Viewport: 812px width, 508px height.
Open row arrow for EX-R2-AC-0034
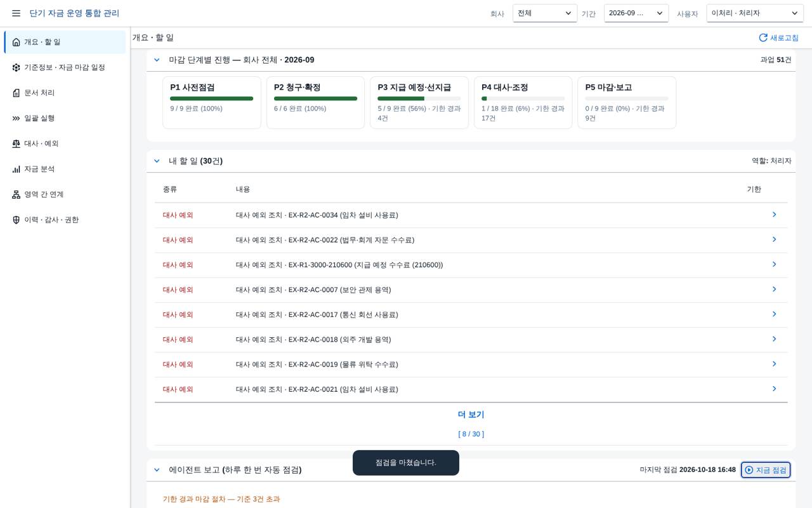click(774, 215)
